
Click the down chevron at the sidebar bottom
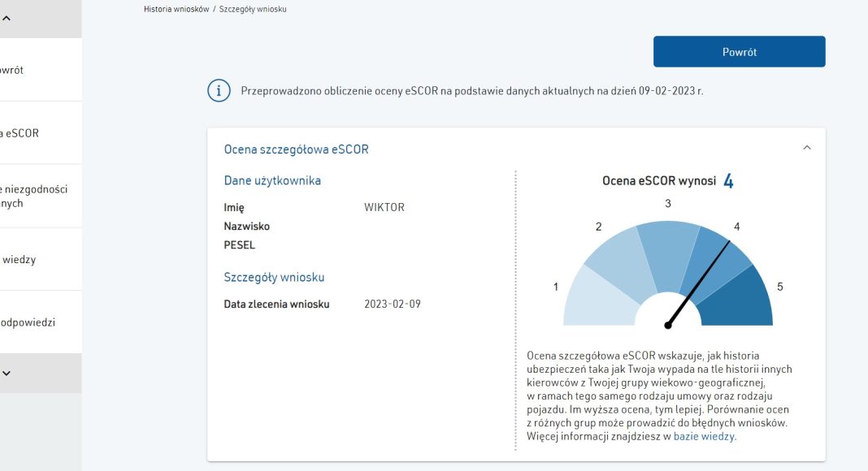click(7, 374)
